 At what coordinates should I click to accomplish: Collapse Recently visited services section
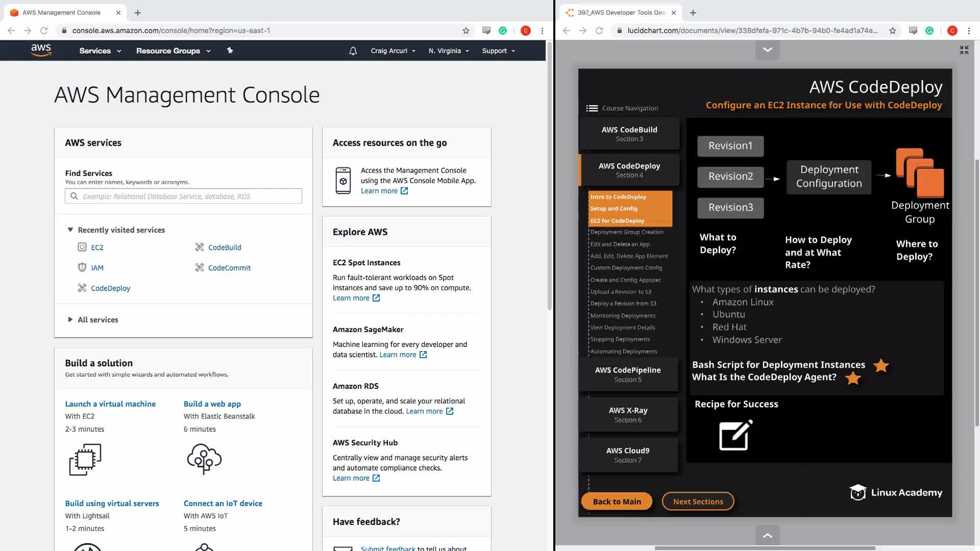70,230
